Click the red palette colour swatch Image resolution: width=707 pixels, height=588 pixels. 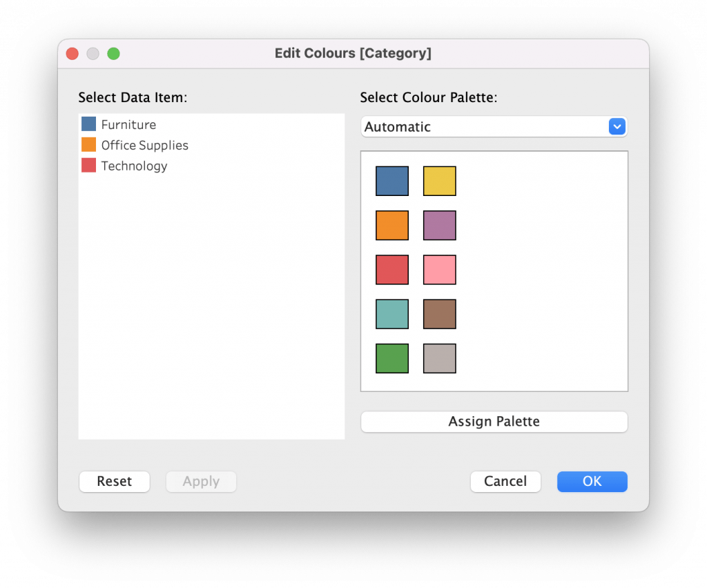tap(391, 270)
